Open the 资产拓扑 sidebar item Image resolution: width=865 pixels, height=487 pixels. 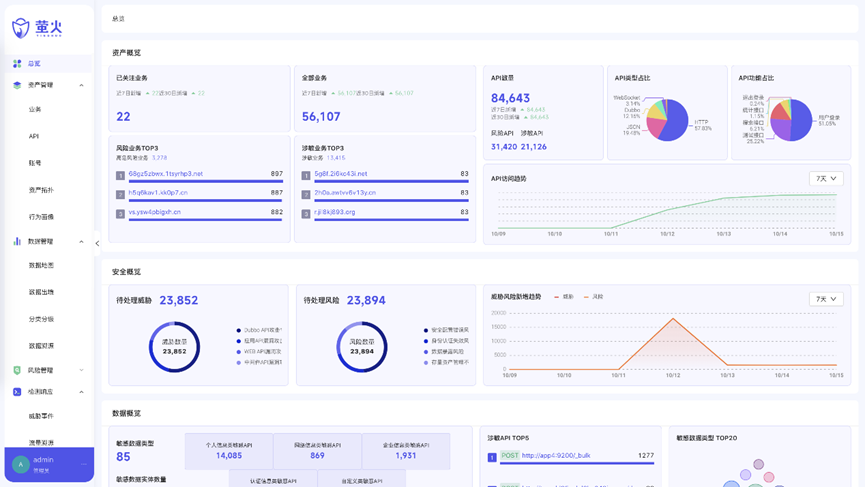(x=41, y=190)
